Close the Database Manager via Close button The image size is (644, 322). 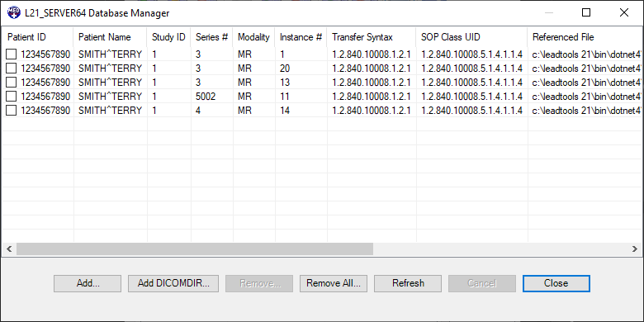(x=556, y=283)
